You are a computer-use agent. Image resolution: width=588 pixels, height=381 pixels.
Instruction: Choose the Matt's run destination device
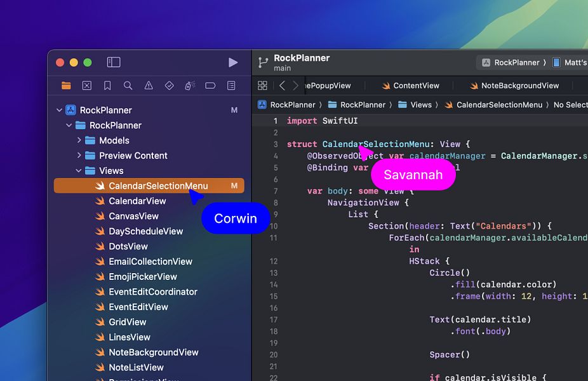click(x=570, y=63)
